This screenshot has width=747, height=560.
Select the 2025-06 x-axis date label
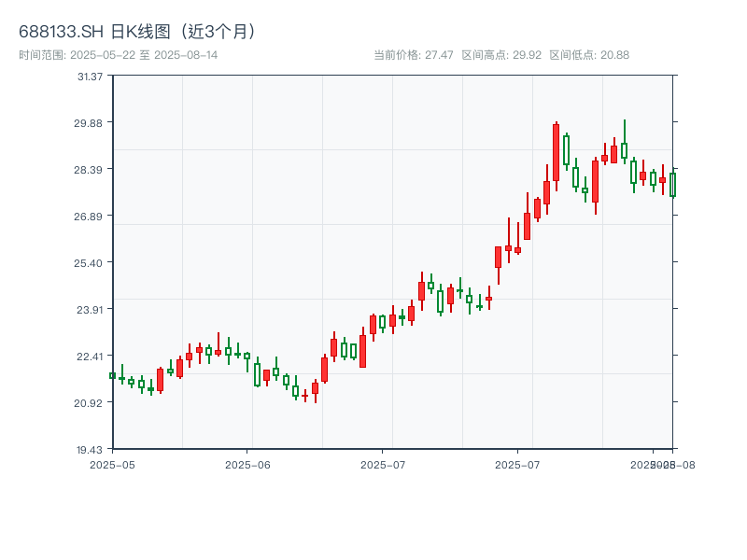click(247, 464)
